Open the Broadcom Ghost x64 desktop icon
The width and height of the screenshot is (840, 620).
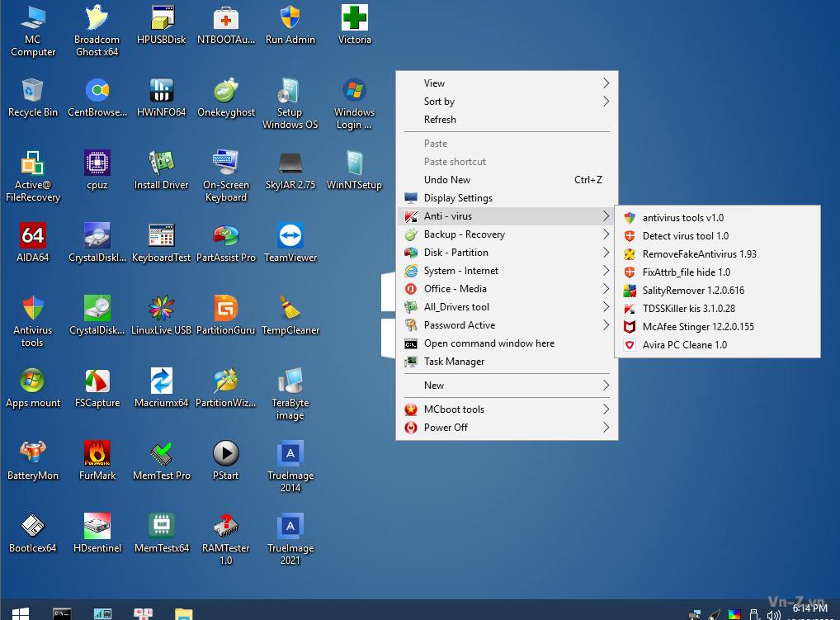click(97, 31)
